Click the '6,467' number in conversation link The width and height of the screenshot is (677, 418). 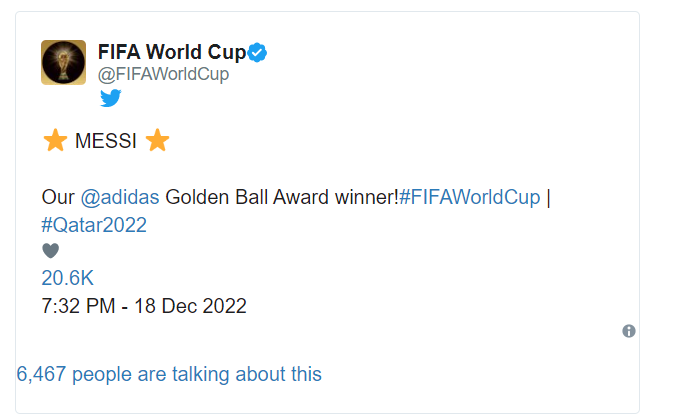click(41, 374)
